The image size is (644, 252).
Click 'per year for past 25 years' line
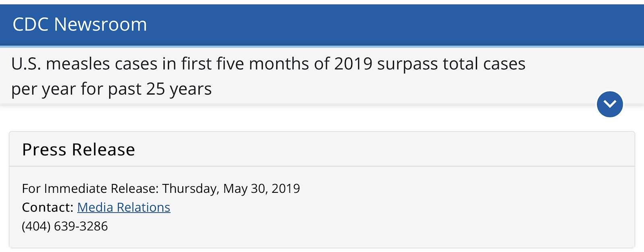click(111, 89)
